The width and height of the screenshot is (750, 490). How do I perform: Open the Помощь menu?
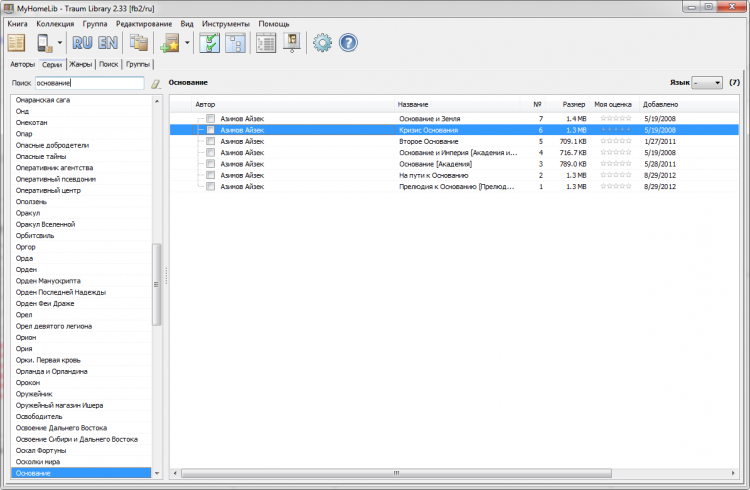click(x=274, y=23)
